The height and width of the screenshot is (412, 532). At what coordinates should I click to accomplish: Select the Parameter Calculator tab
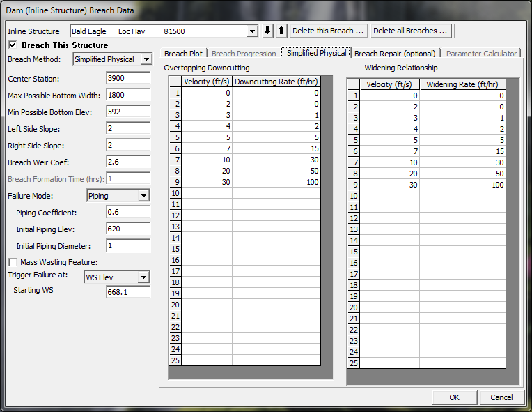click(x=481, y=54)
